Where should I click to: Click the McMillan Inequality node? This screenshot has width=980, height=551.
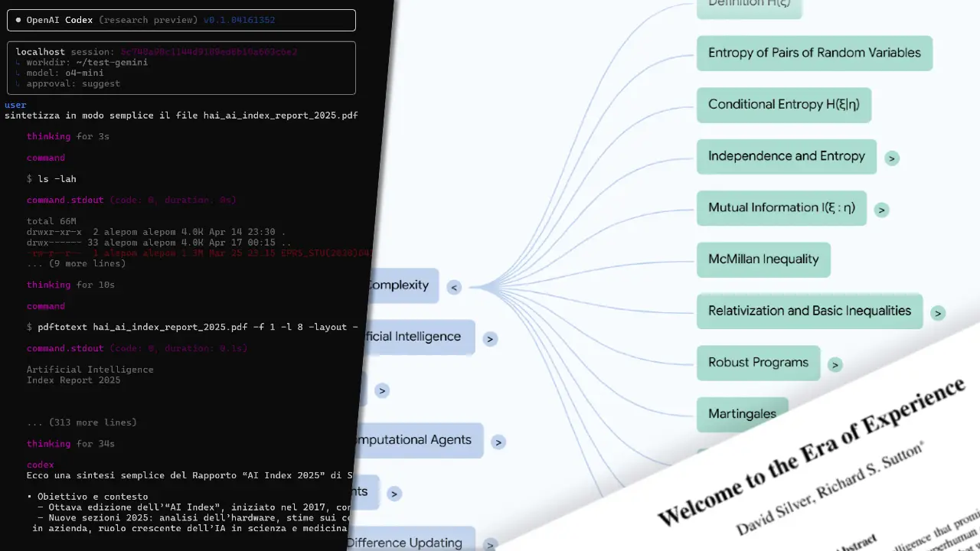coord(763,259)
